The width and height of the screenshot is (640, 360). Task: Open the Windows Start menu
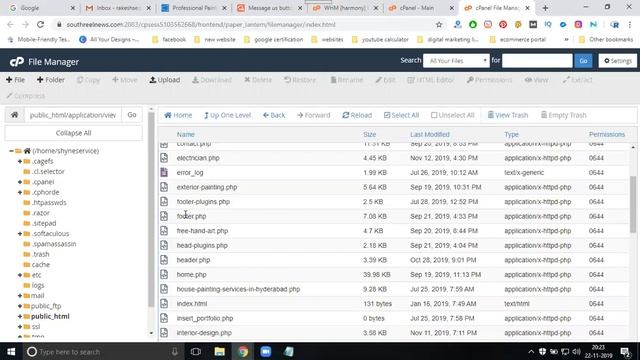click(11, 351)
